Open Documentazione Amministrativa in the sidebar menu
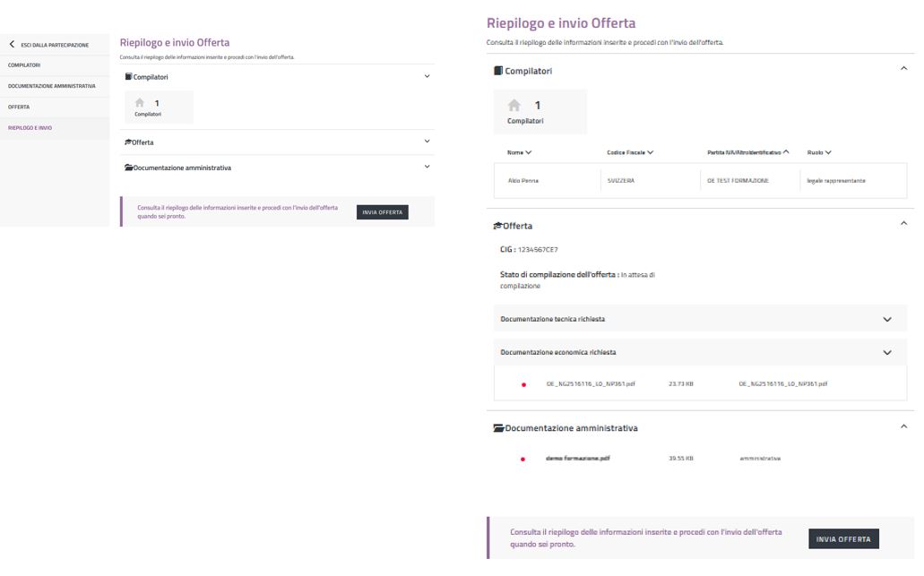Image resolution: width=924 pixels, height=576 pixels. coord(52,86)
